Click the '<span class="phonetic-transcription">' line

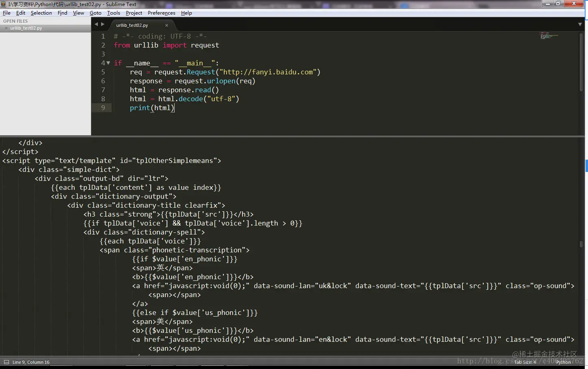175,250
